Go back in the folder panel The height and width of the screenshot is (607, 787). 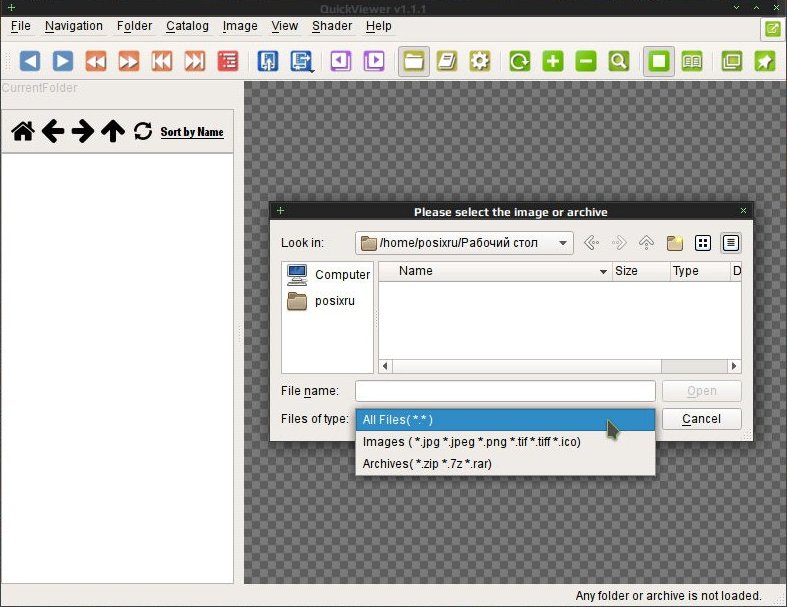[x=53, y=132]
